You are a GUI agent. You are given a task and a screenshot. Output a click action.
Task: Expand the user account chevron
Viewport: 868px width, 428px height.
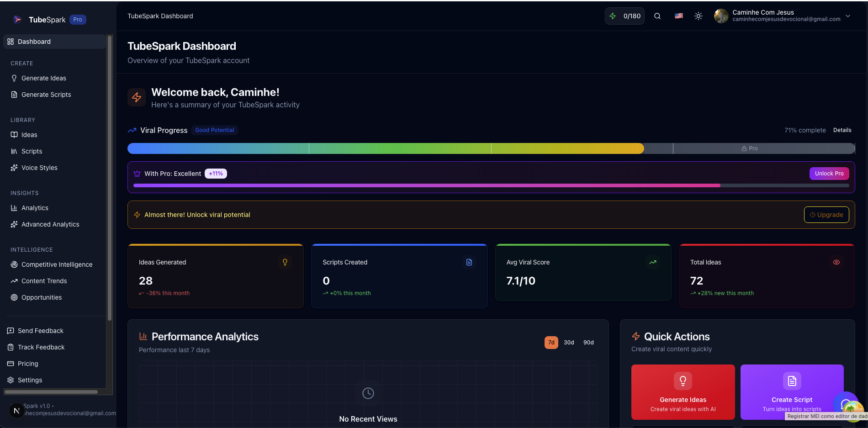coord(848,16)
